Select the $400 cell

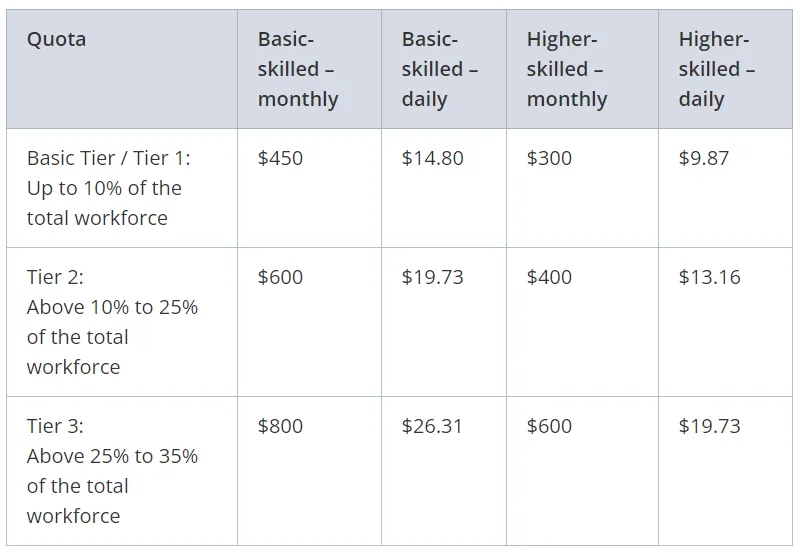click(x=582, y=322)
